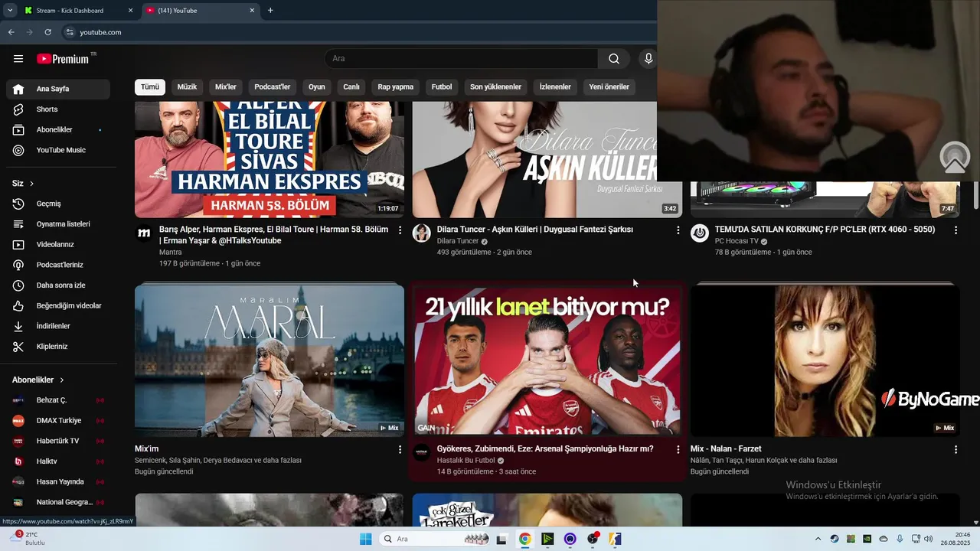This screenshot has height=551, width=980.
Task: Click Chrome icon in taskbar
Action: click(524, 539)
